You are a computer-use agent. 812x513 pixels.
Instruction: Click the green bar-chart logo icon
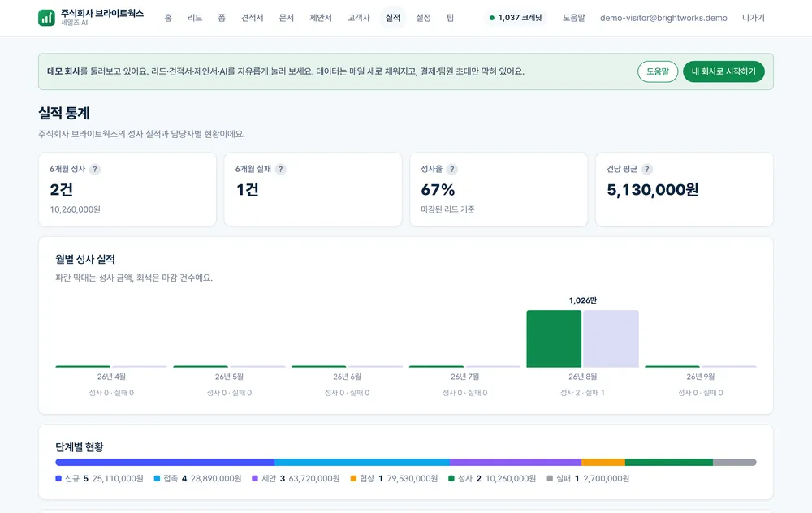point(46,18)
